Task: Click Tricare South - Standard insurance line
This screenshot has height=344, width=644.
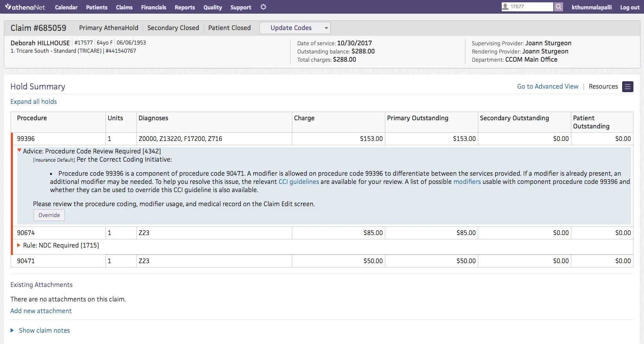Action: pyautogui.click(x=73, y=51)
